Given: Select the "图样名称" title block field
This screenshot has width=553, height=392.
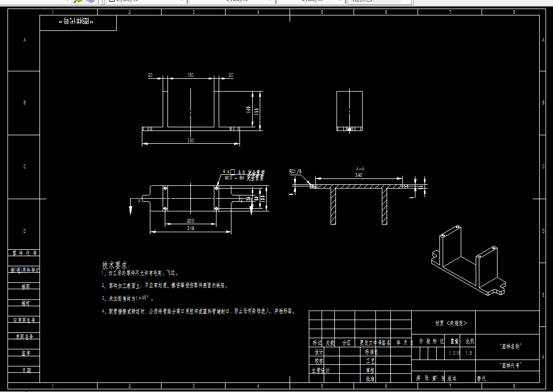Looking at the screenshot, I should tap(510, 347).
